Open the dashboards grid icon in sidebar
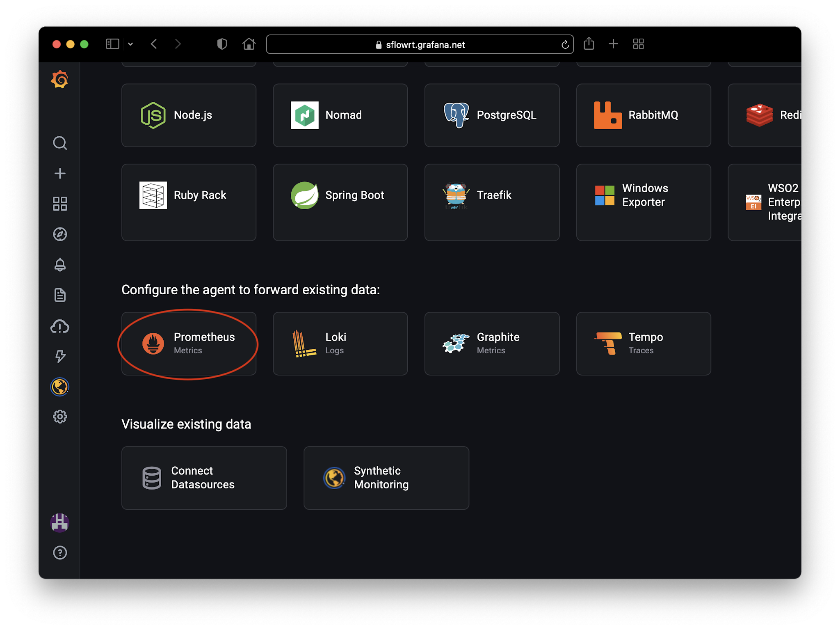Image resolution: width=840 pixels, height=630 pixels. coord(60,204)
